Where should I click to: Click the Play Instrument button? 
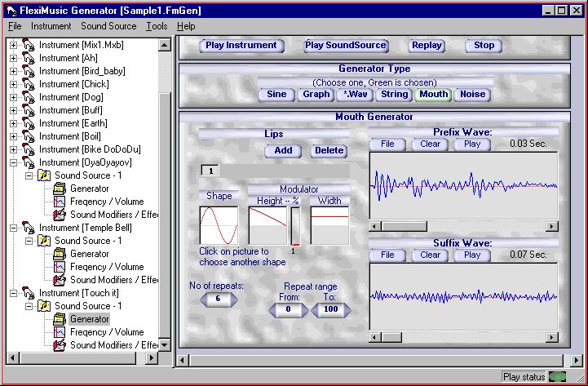tap(241, 46)
